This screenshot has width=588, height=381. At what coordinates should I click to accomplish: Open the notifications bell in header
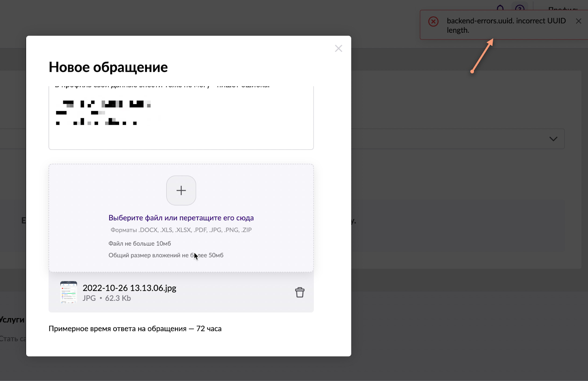tap(500, 7)
